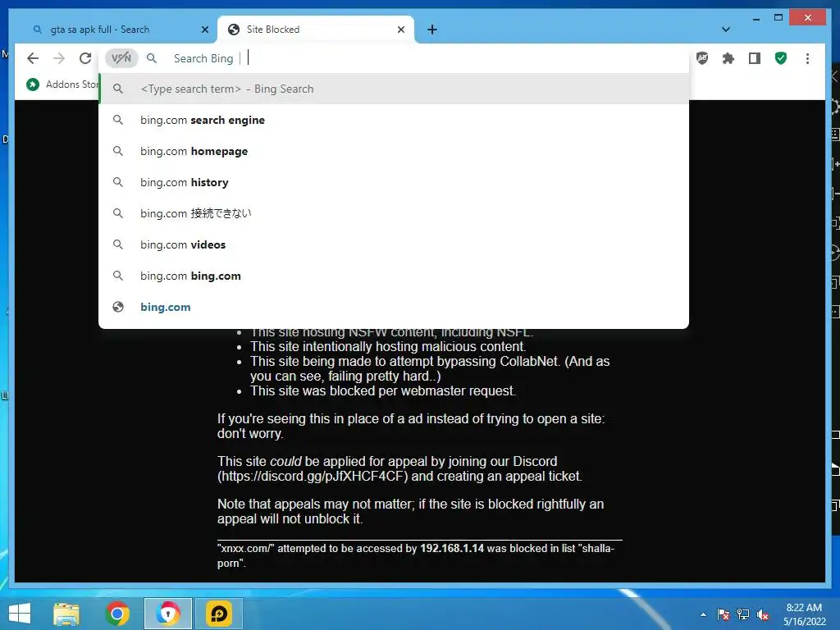Open the bing.com URL suggestion with globe icon
This screenshot has width=840, height=630.
[x=394, y=307]
